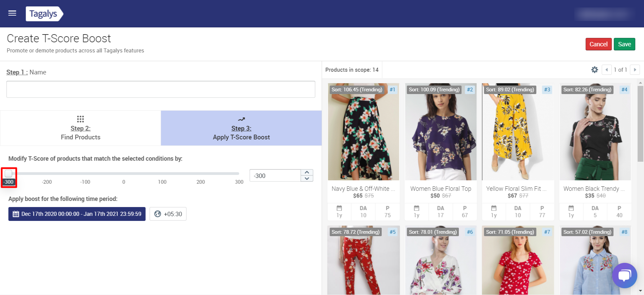Screen dimensions: 644x295
Task: Increase T-Score value with up arrow
Action: pos(307,173)
